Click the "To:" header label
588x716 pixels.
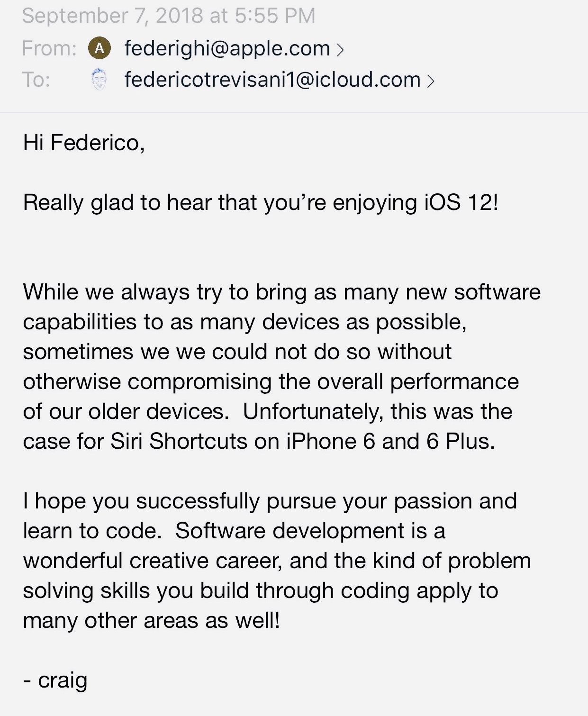(36, 80)
